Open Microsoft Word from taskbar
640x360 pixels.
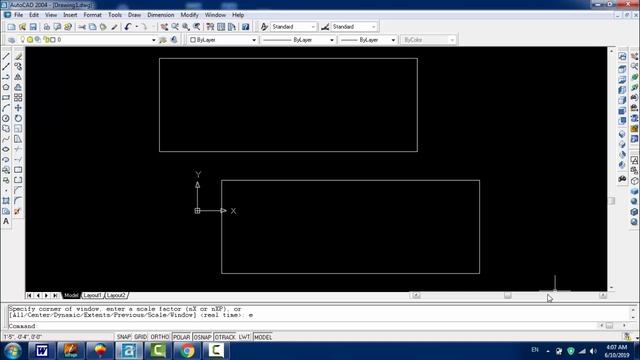click(x=42, y=351)
